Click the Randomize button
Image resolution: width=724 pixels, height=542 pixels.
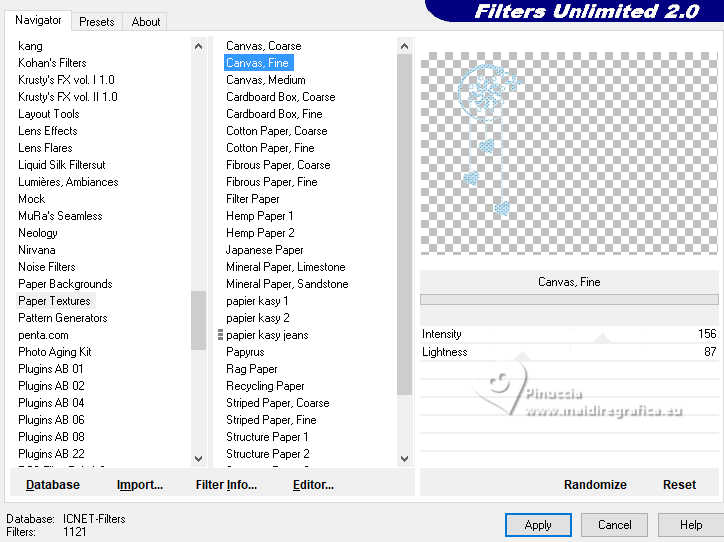[595, 485]
